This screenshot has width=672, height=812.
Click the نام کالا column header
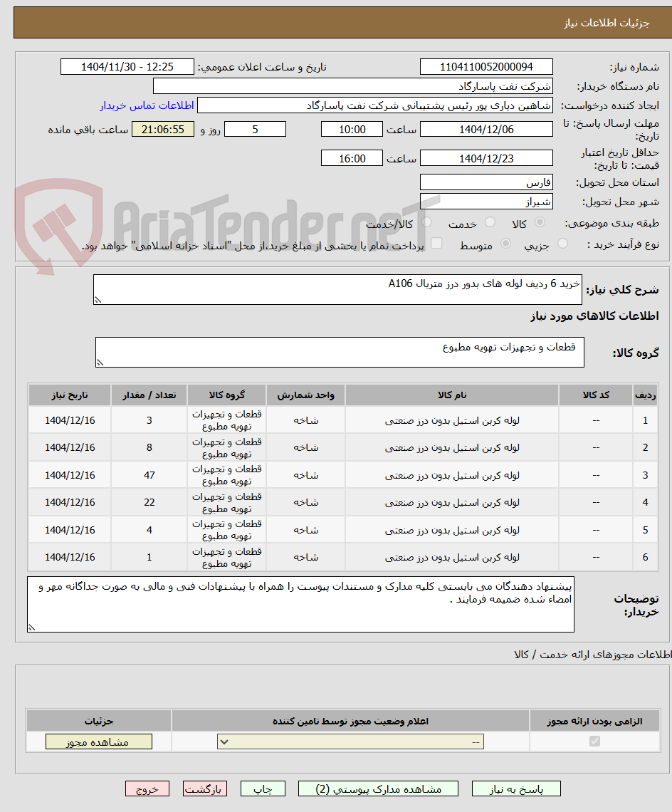point(452,395)
